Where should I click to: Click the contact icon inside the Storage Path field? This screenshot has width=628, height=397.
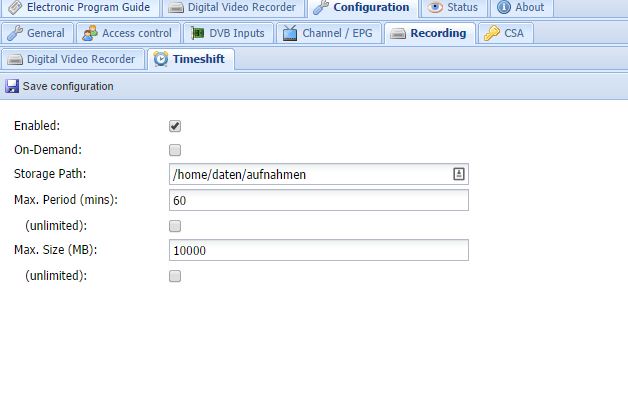(459, 174)
